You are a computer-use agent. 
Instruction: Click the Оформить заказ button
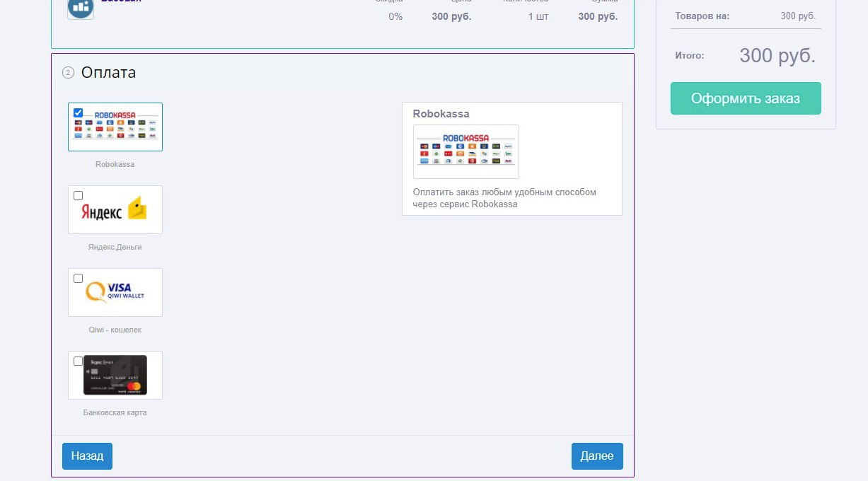click(746, 98)
